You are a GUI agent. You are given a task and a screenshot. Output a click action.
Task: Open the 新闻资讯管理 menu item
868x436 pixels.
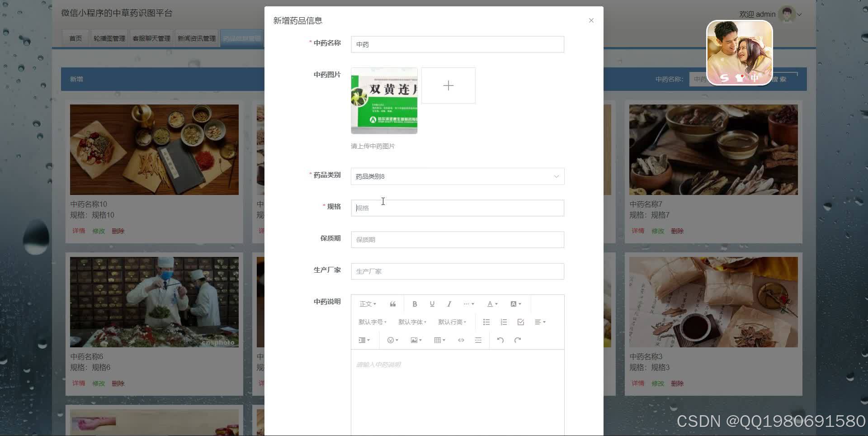point(197,38)
